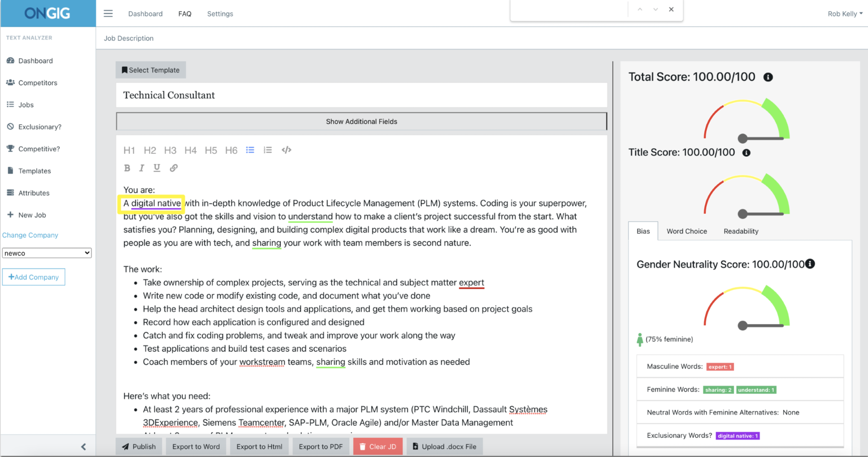Open the Templates icon in sidebar
Image resolution: width=868 pixels, height=457 pixels.
pyautogui.click(x=11, y=170)
